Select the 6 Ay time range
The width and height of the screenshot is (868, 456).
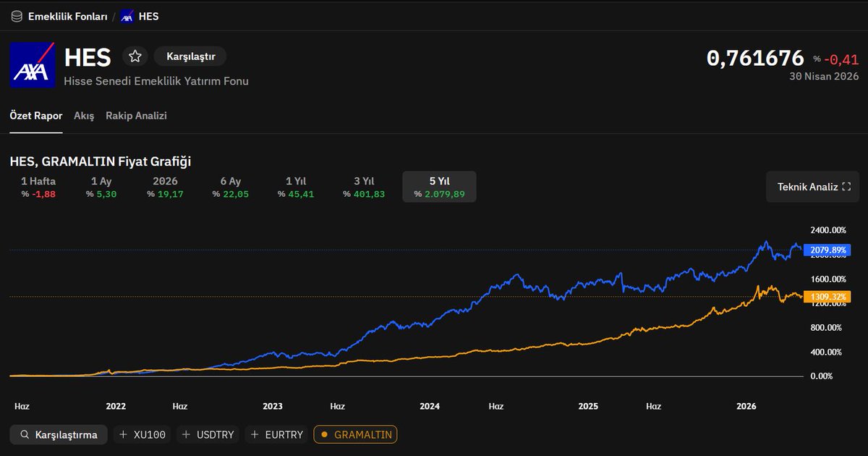[231, 187]
